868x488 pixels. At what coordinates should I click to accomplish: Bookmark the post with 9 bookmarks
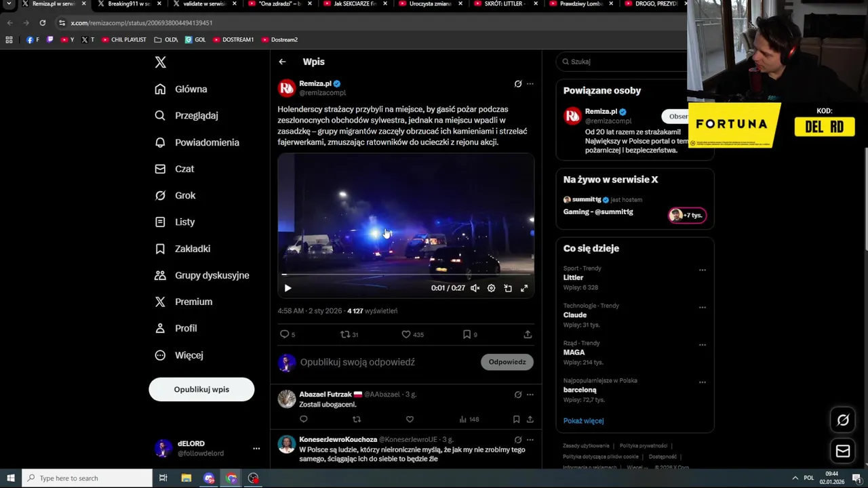tap(470, 334)
